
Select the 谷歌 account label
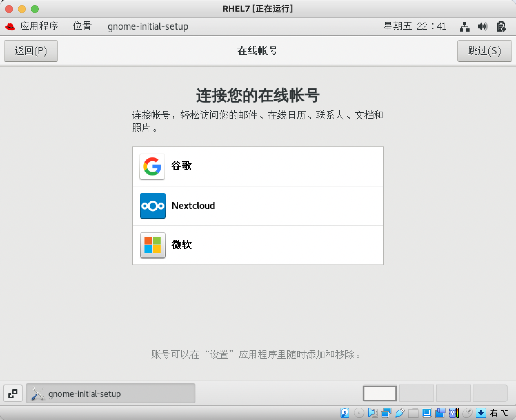pyautogui.click(x=182, y=166)
